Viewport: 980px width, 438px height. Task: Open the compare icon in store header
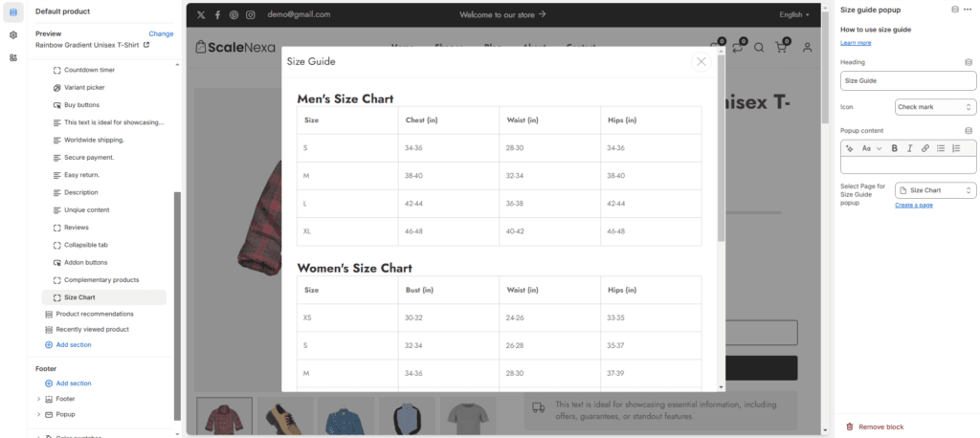(x=739, y=47)
